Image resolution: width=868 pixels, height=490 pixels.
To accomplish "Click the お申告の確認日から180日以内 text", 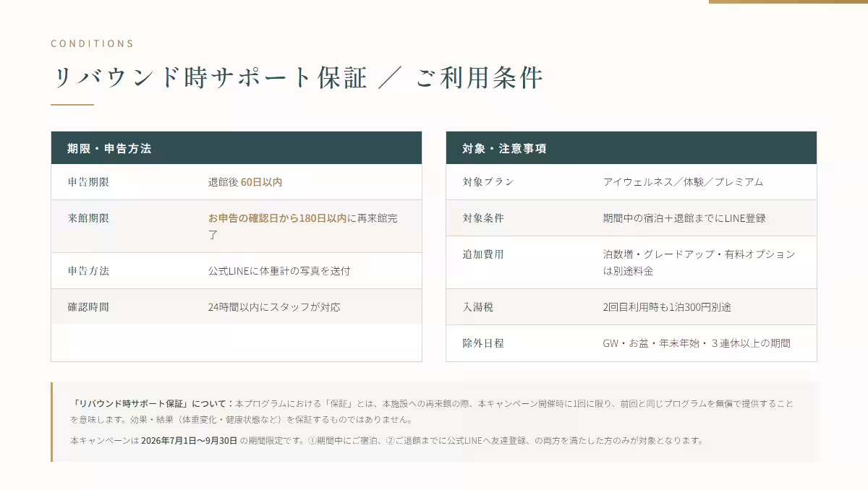I will click(278, 218).
